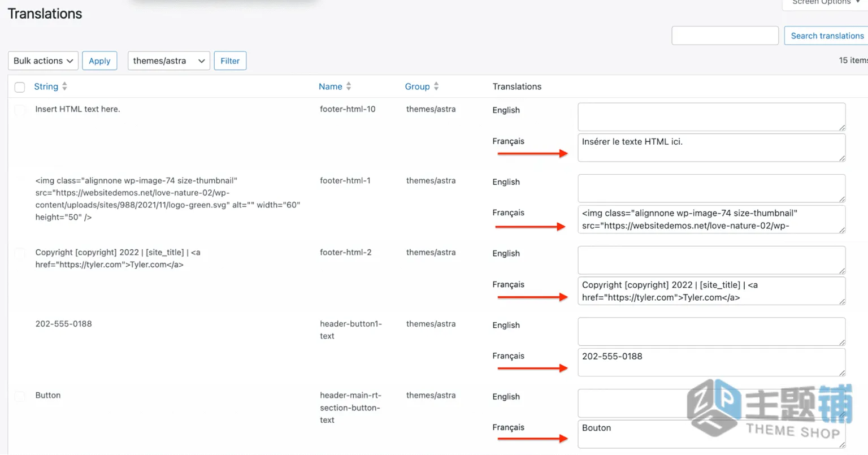Focus the search translations text field

[x=725, y=36]
